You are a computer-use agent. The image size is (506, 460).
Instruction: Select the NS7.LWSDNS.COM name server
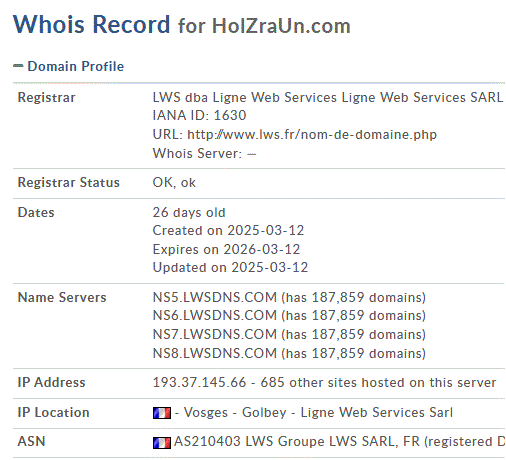pyautogui.click(x=215, y=334)
